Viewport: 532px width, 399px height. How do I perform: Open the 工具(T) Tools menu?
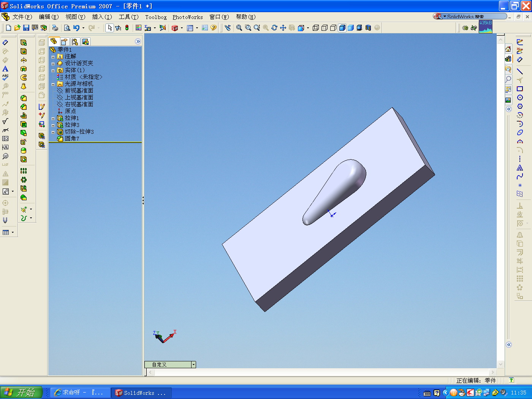tap(128, 17)
